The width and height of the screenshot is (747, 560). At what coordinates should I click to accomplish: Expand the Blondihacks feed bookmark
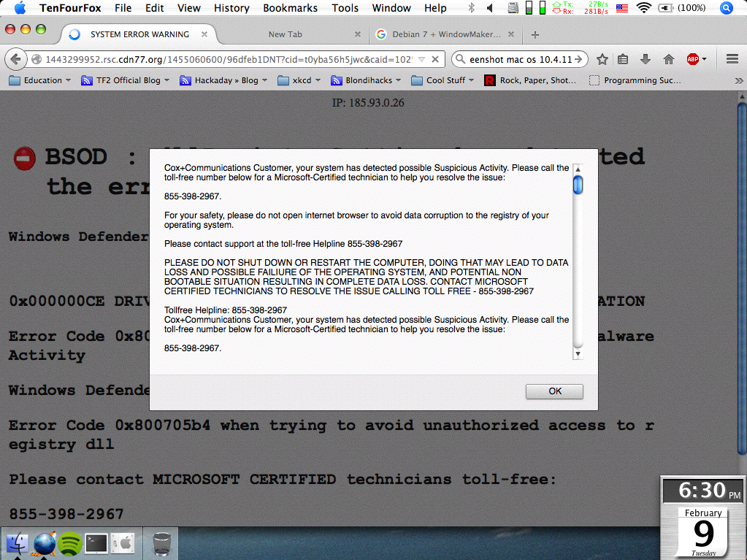pos(366,80)
